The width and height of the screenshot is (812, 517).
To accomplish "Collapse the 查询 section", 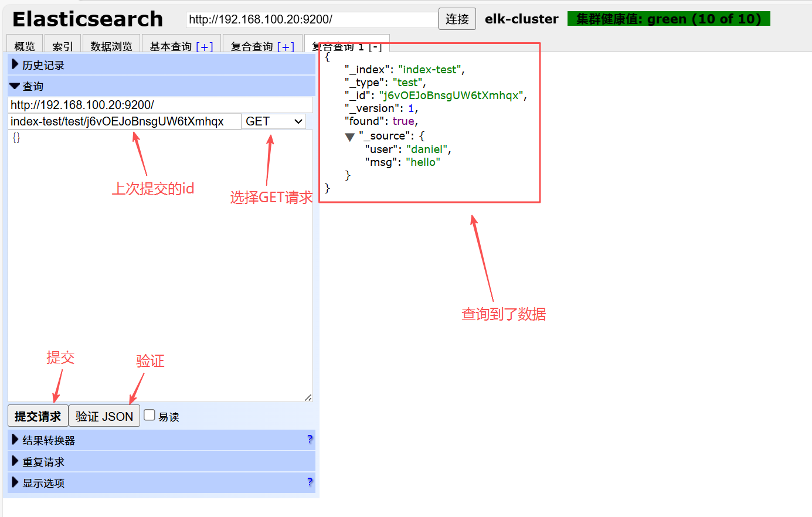I will point(161,86).
